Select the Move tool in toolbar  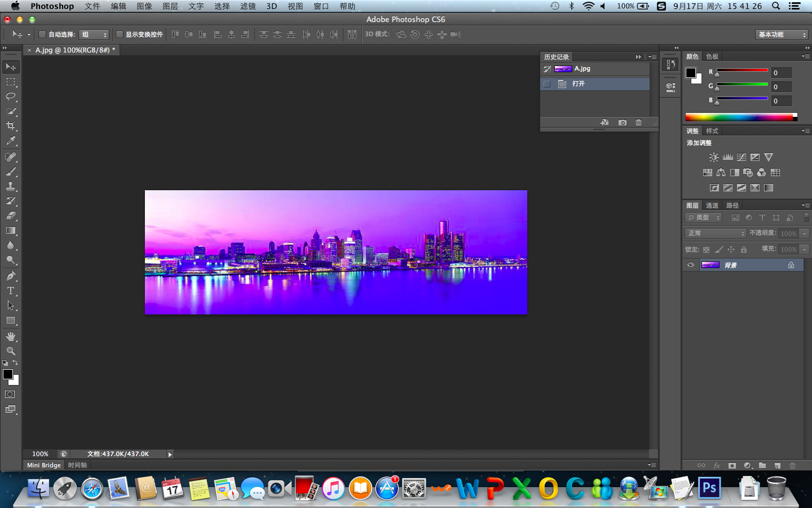[x=11, y=67]
